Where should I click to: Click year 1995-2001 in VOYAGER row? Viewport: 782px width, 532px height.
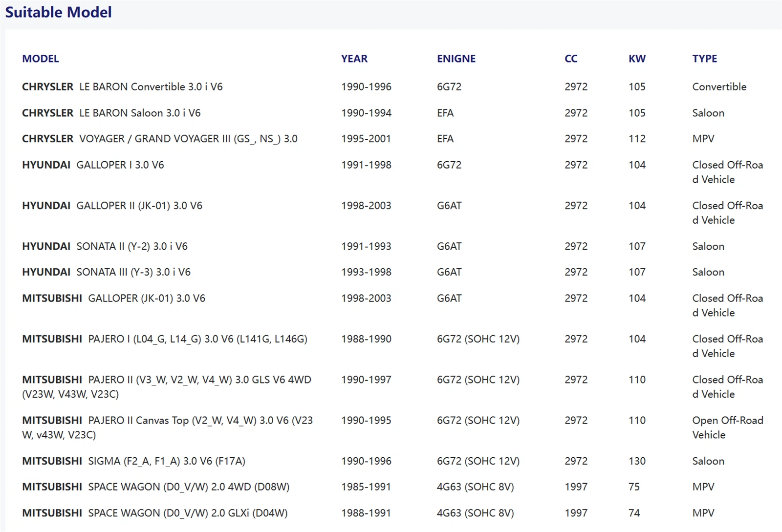(x=366, y=139)
